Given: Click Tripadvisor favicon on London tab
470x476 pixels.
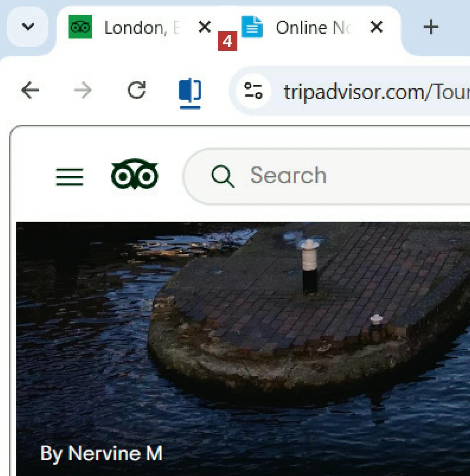Looking at the screenshot, I should pos(80,27).
